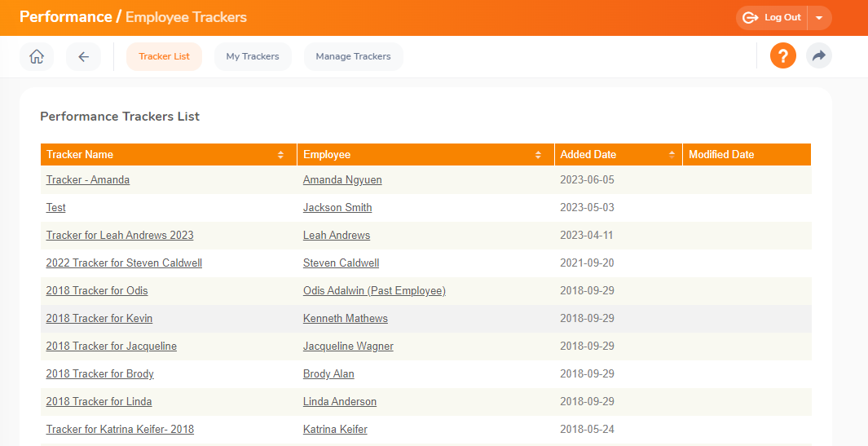The height and width of the screenshot is (446, 868).
Task: Select the date 2018-05-24
Action: coord(587,429)
